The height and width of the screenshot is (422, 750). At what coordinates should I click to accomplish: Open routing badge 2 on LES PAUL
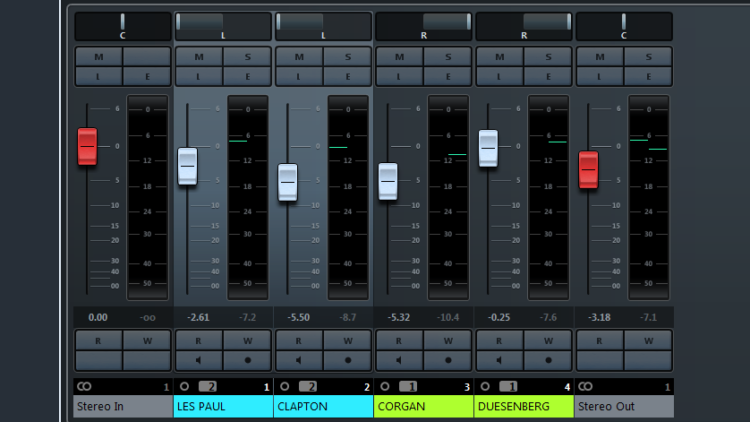208,386
